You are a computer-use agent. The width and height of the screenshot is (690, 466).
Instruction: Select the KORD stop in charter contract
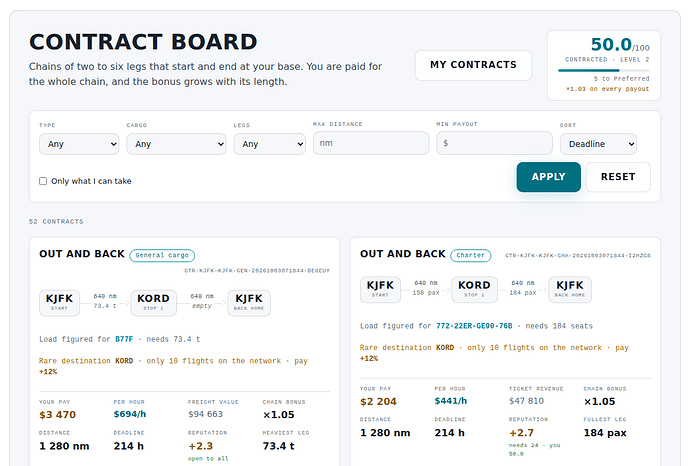[474, 290]
